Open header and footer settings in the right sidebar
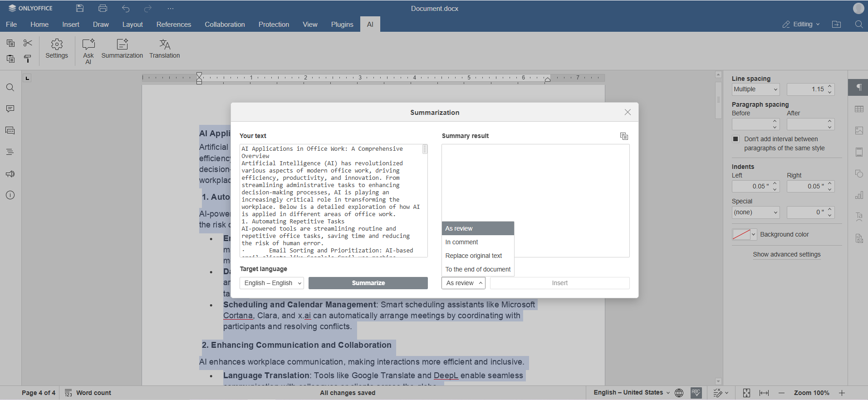Viewport: 868px width, 400px height. click(859, 152)
